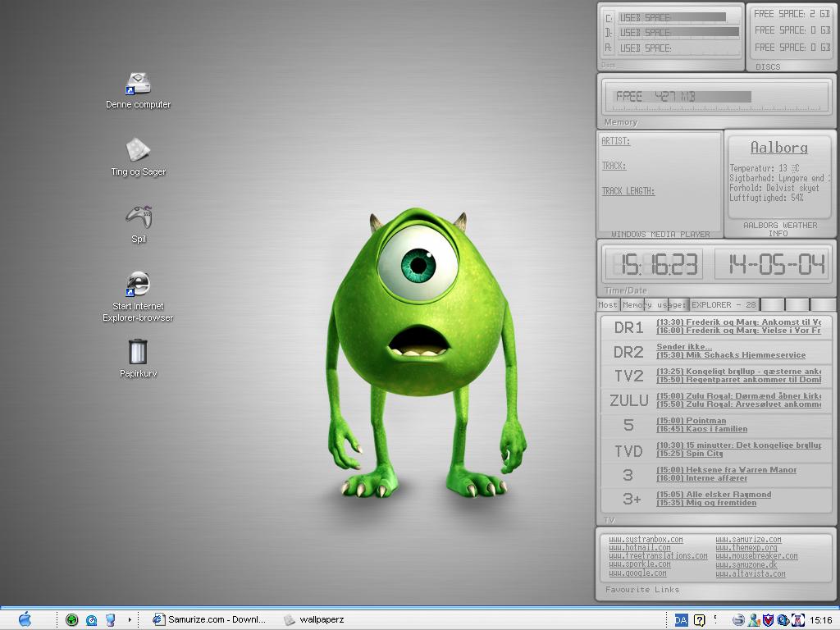
Task: Open channel 3 listing 'Interne affærer'
Action: tap(702, 478)
